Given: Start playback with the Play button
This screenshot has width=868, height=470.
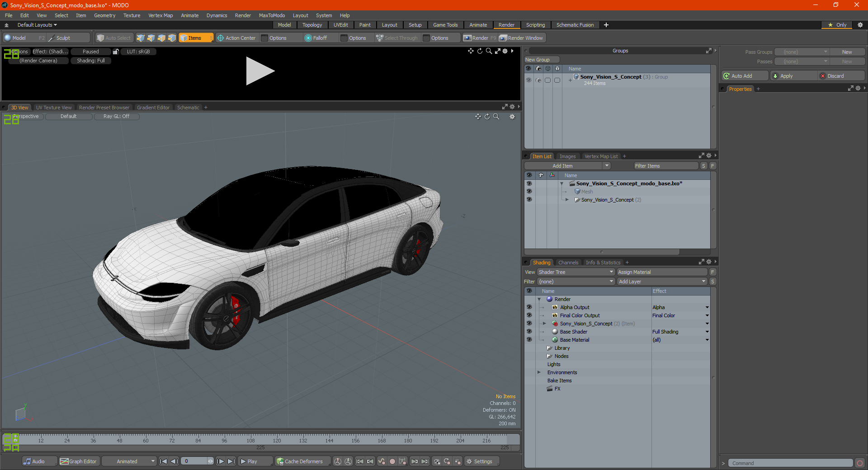Looking at the screenshot, I should pos(255,461).
